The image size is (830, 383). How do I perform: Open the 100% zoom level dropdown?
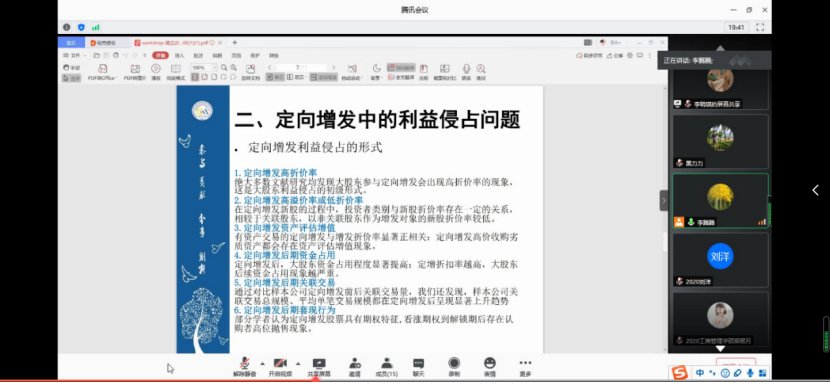(x=204, y=68)
